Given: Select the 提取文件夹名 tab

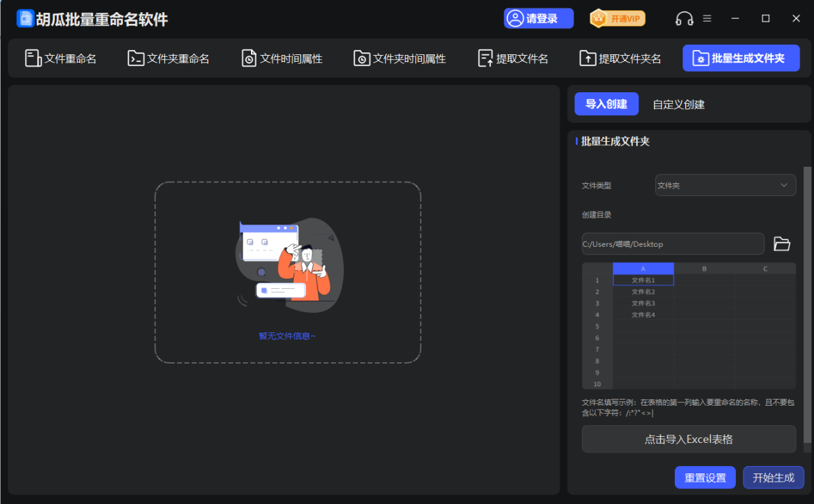Looking at the screenshot, I should [620, 58].
